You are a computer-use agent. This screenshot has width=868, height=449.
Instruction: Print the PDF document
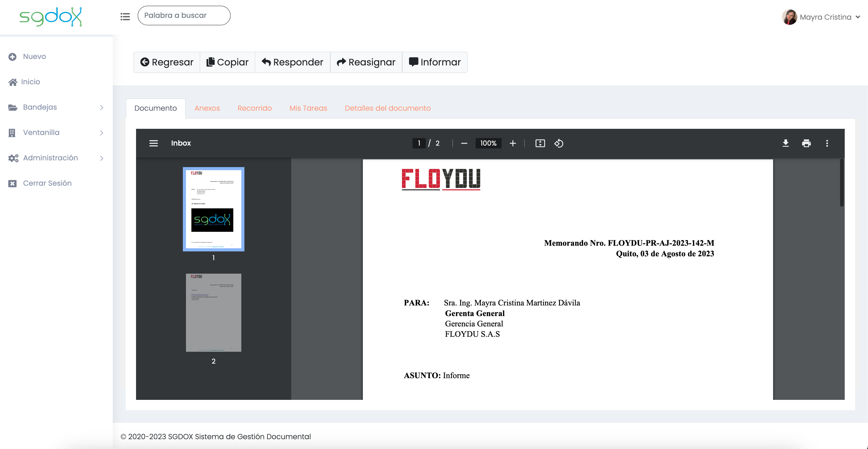(806, 143)
